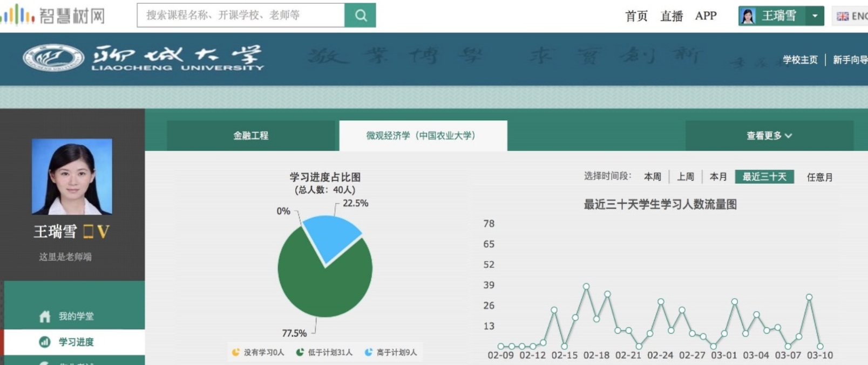
Task: Select the 任意月 time period option
Action: pyautogui.click(x=819, y=177)
